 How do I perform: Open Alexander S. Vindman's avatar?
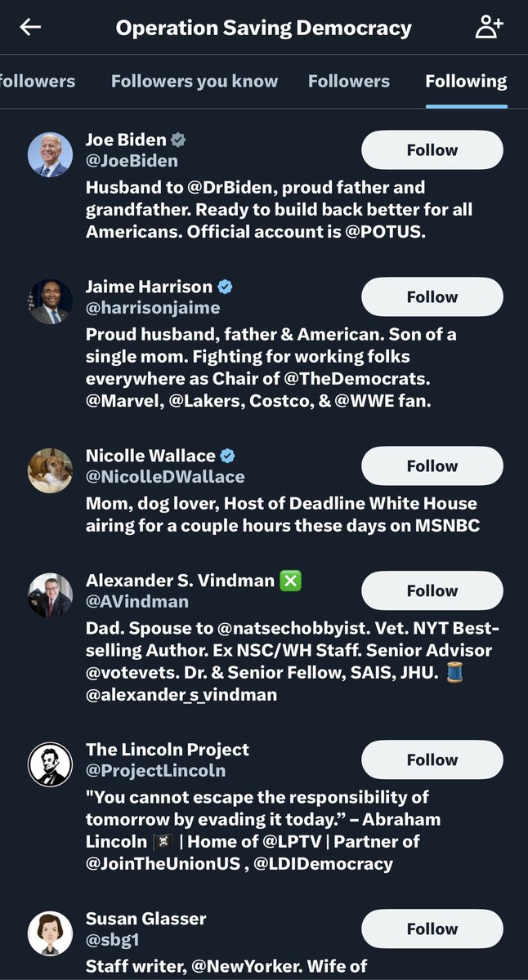pyautogui.click(x=51, y=596)
